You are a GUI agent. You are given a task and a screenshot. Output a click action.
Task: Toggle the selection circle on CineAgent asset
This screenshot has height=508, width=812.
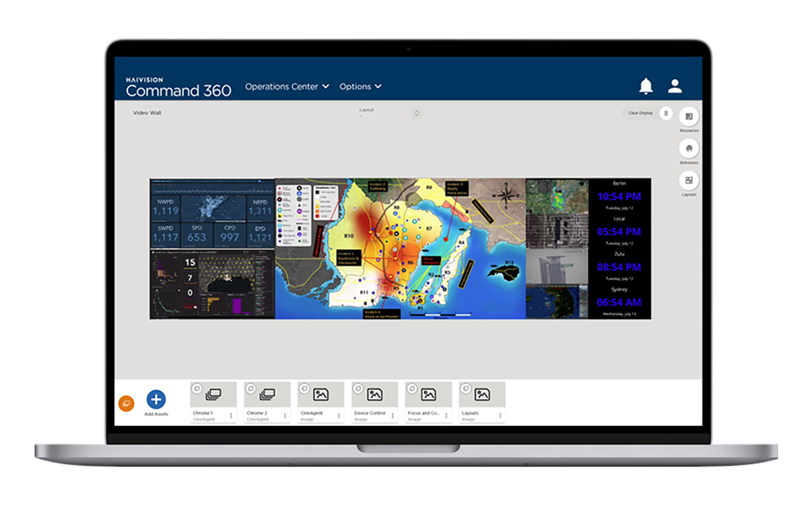coord(304,388)
